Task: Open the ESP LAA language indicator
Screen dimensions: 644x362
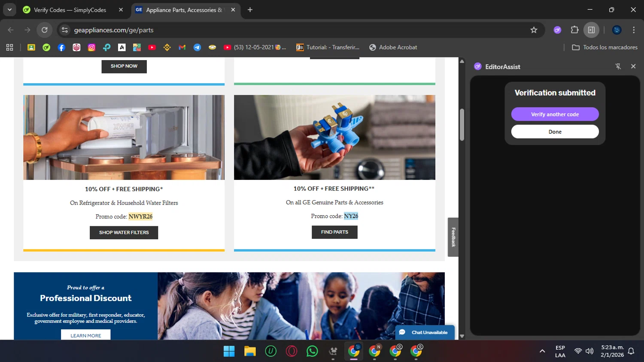Action: click(x=560, y=351)
